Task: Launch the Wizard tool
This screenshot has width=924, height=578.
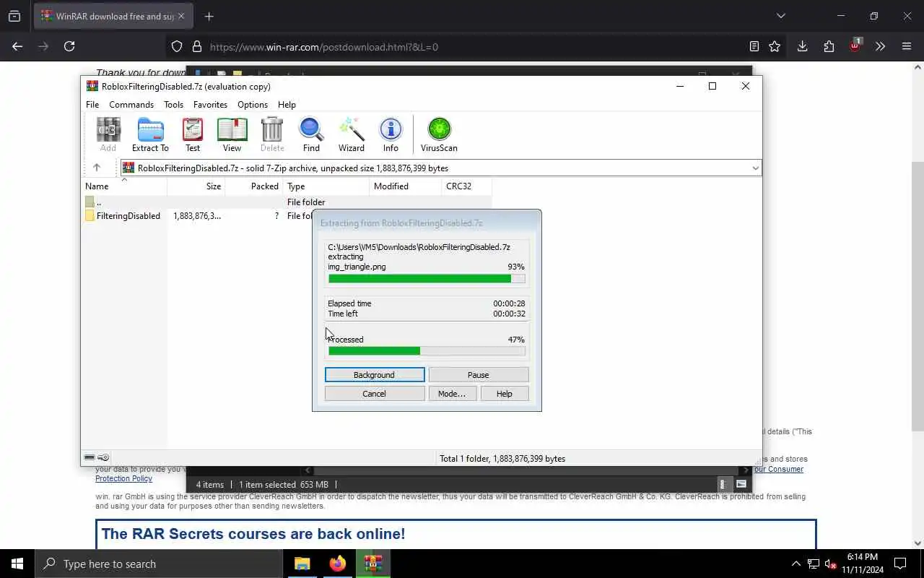Action: (x=352, y=134)
